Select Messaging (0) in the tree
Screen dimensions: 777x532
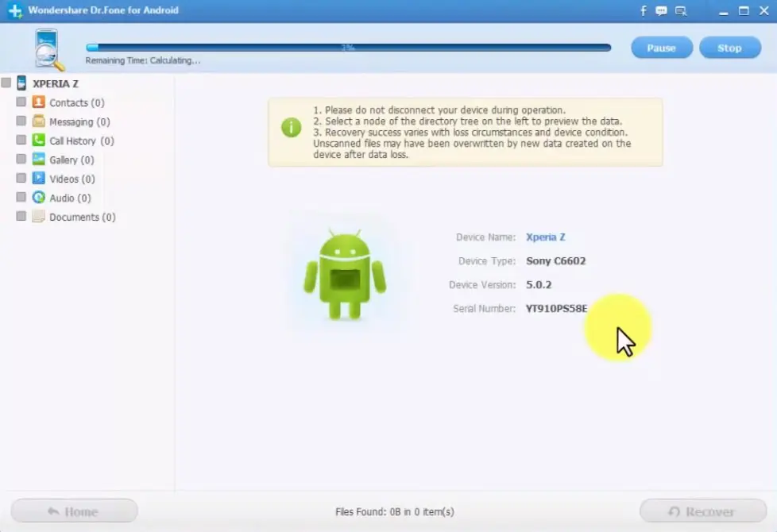(x=79, y=121)
